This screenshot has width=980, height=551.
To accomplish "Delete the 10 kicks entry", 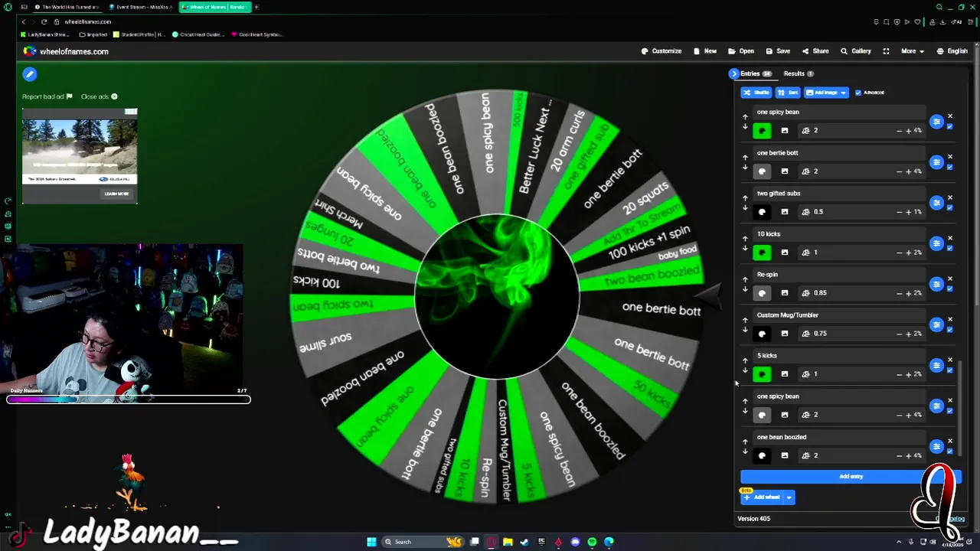I will point(950,238).
